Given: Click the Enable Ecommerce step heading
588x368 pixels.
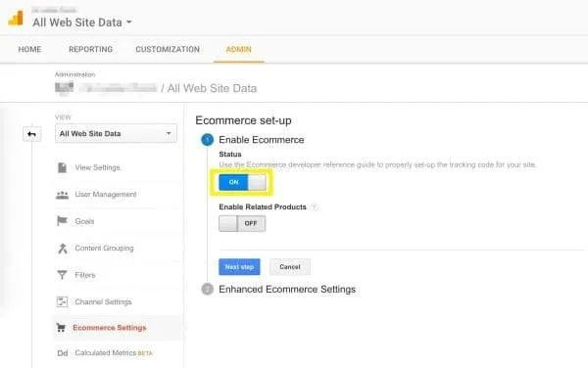Looking at the screenshot, I should pos(262,140).
